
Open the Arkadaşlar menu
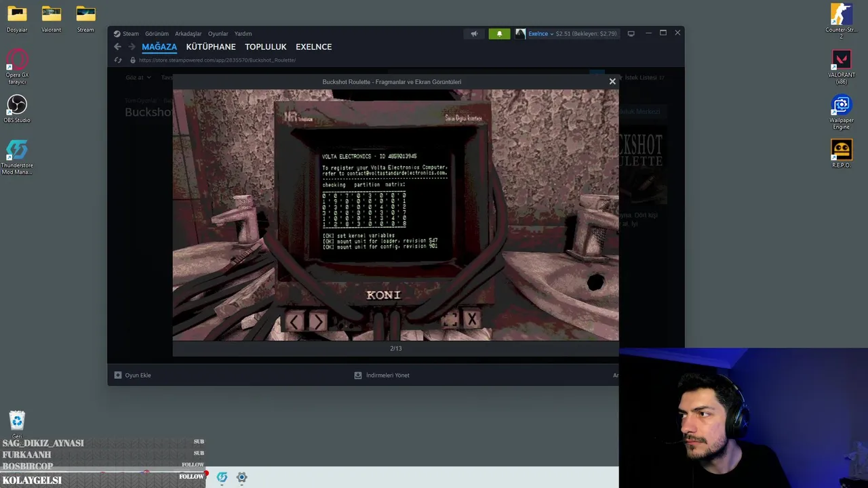[189, 33]
